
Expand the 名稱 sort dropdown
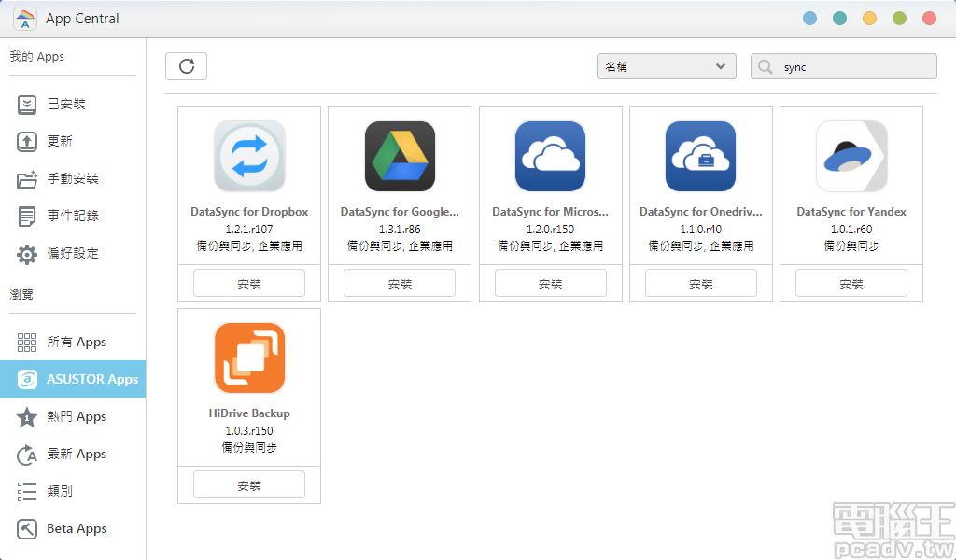[x=666, y=66]
